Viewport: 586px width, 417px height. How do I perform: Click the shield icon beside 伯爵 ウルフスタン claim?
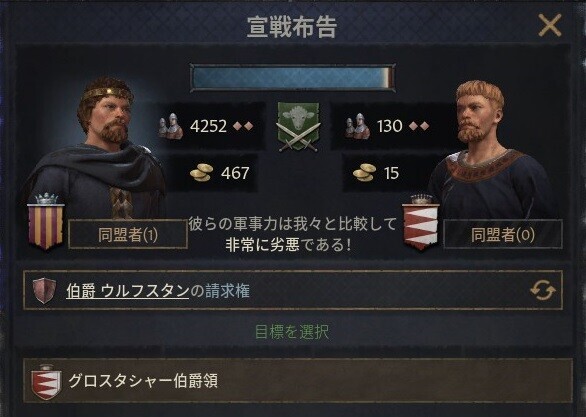click(x=44, y=290)
